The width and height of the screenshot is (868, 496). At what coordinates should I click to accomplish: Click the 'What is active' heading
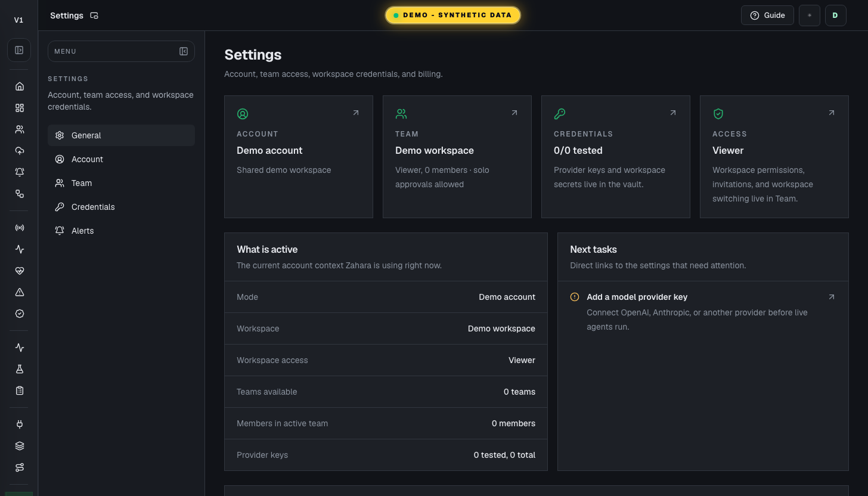267,249
